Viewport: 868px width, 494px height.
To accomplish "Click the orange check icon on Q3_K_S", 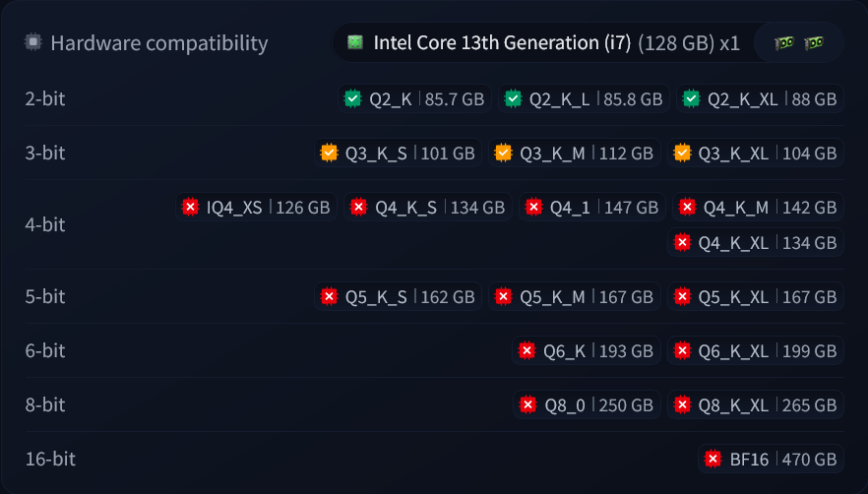I will [329, 153].
